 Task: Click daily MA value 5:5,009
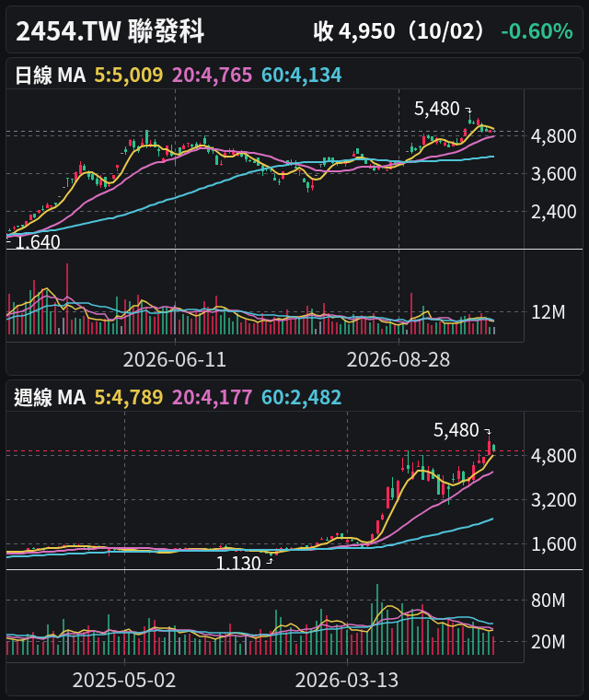click(x=129, y=75)
